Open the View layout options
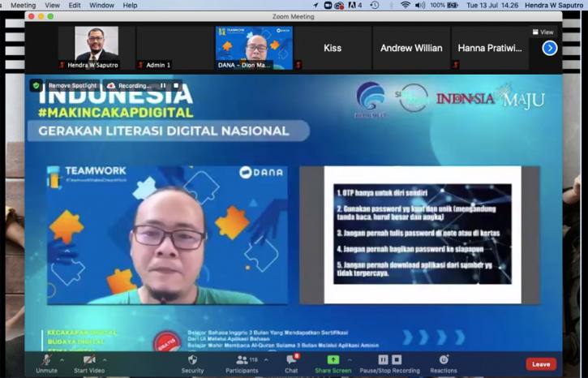The width and height of the screenshot is (588, 378). [x=543, y=32]
